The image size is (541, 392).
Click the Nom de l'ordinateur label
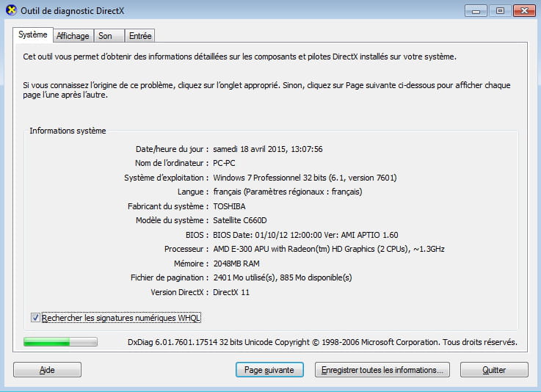[x=172, y=163]
